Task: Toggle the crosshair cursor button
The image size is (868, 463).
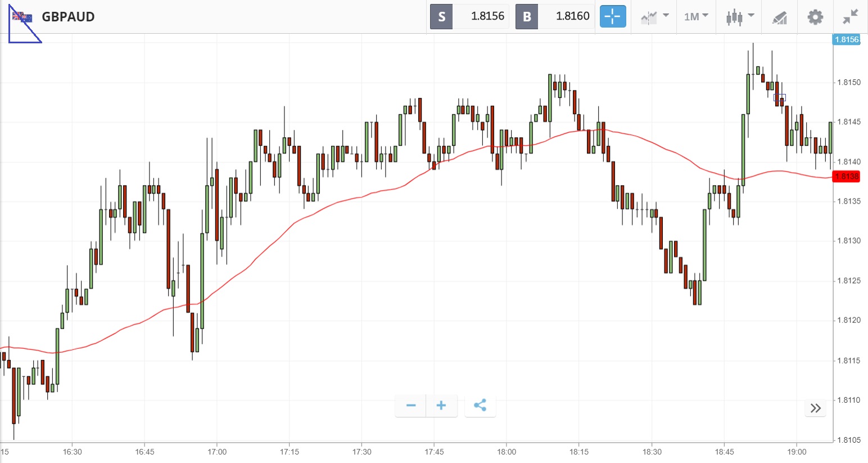Action: pos(612,17)
